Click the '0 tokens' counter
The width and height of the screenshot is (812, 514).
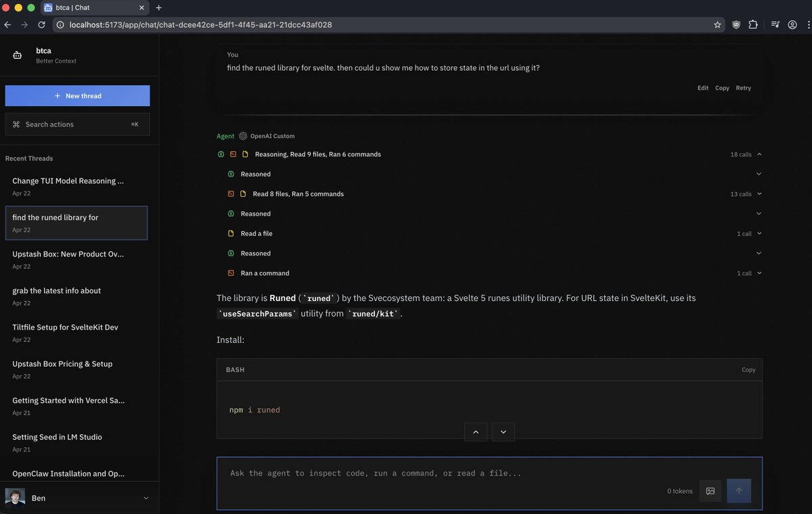pos(680,491)
